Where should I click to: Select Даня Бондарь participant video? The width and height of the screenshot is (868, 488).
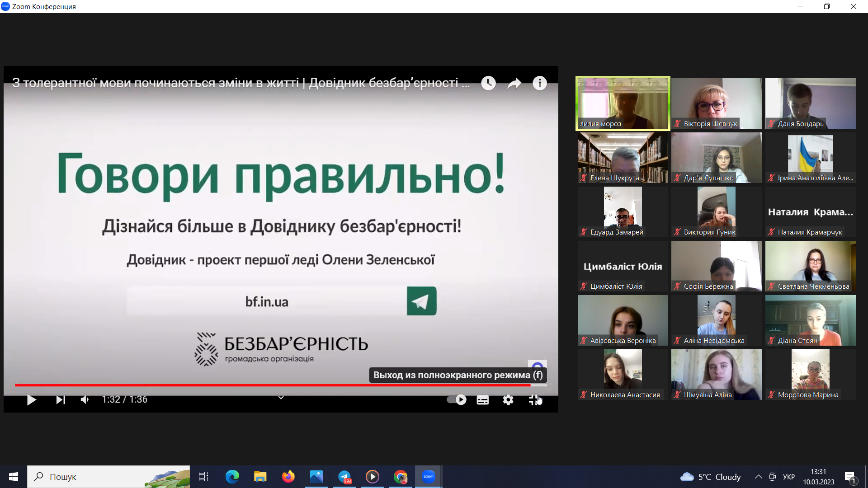tap(810, 103)
